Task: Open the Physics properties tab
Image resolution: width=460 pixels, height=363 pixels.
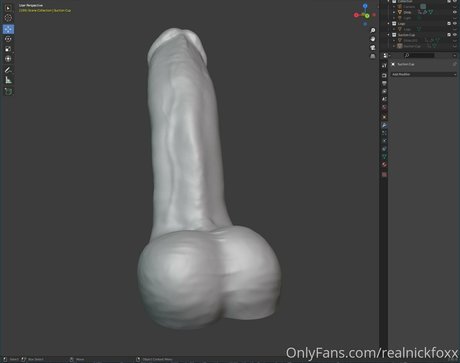Action: pyautogui.click(x=384, y=141)
